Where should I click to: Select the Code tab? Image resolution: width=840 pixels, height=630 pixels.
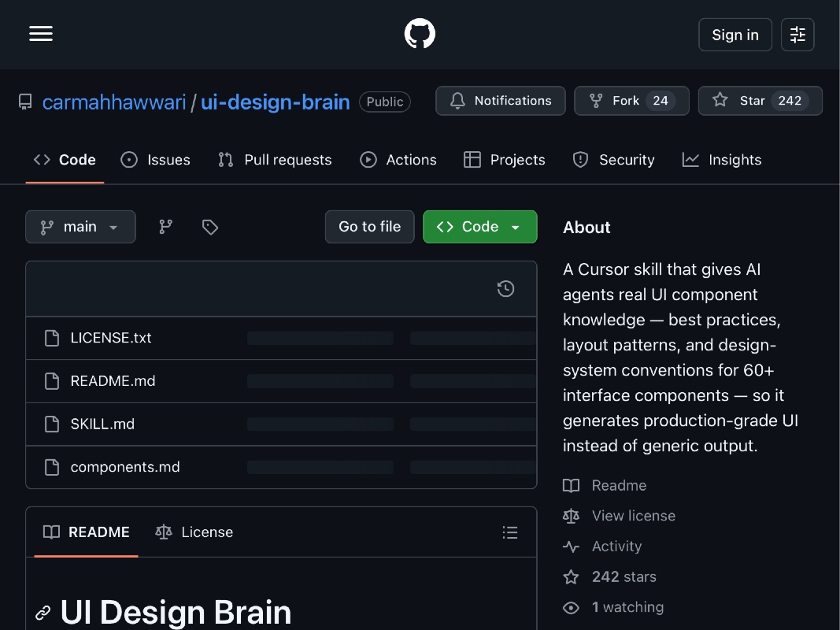coord(65,160)
